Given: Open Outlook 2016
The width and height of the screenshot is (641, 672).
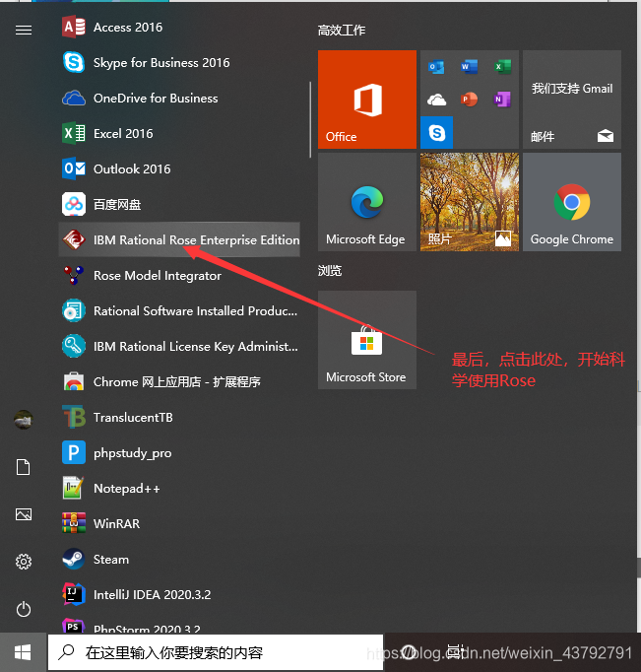Looking at the screenshot, I should point(179,168).
